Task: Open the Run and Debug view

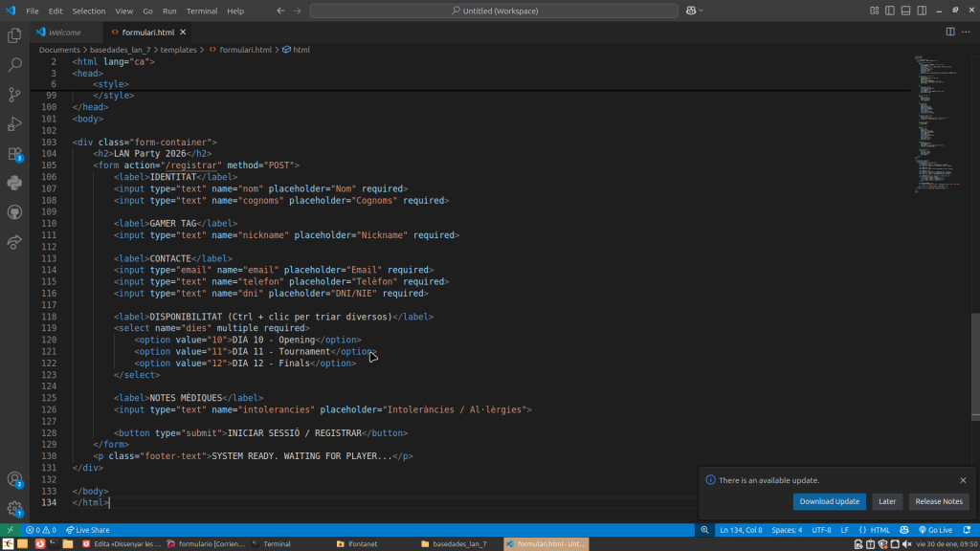Action: pos(14,123)
